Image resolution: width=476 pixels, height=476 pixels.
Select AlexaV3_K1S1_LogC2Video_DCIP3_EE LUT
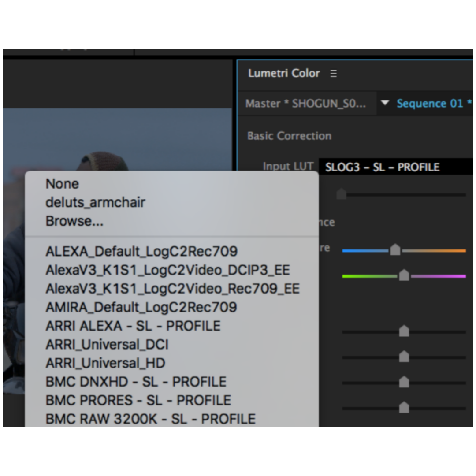coord(172,270)
